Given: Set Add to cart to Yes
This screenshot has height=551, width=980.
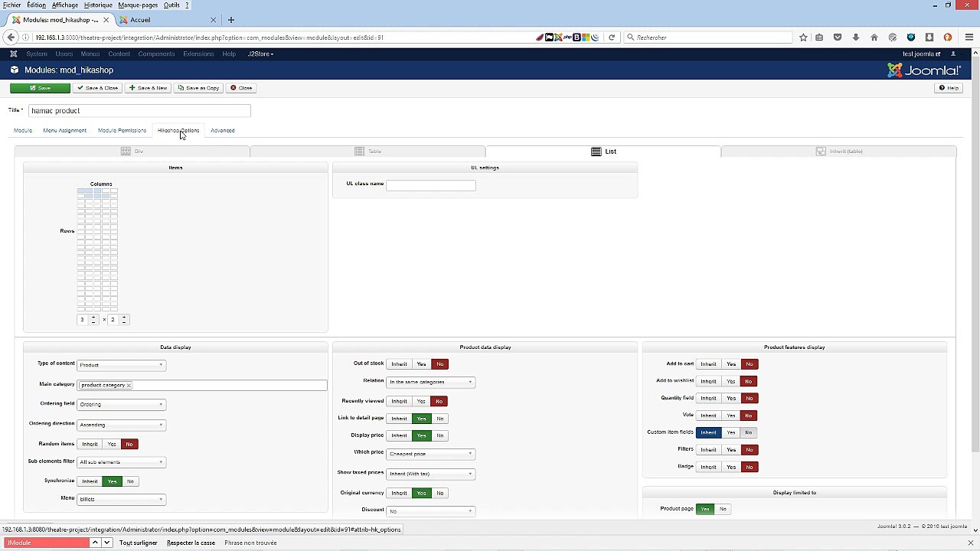Looking at the screenshot, I should (731, 364).
